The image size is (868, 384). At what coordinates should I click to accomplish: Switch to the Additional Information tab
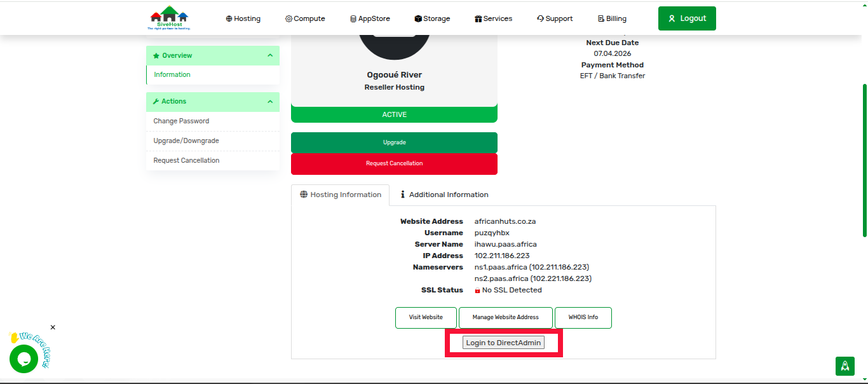tap(444, 195)
